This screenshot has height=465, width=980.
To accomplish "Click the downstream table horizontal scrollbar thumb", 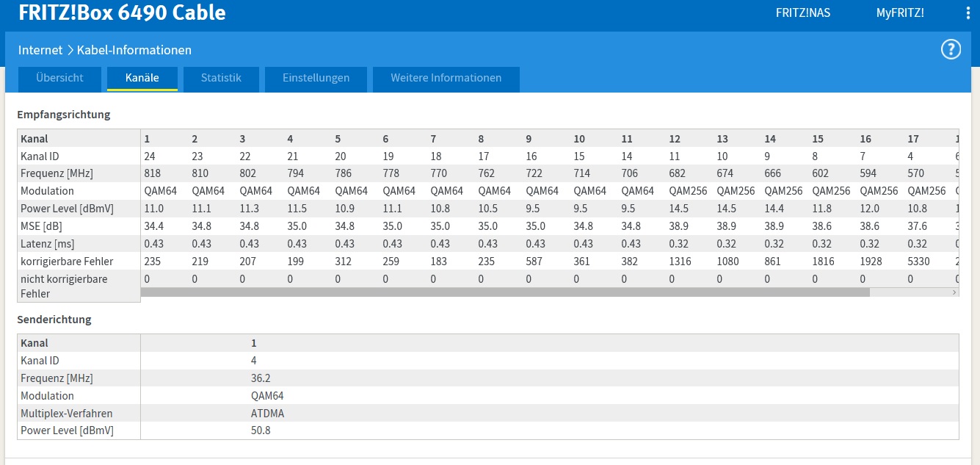I will (505, 292).
